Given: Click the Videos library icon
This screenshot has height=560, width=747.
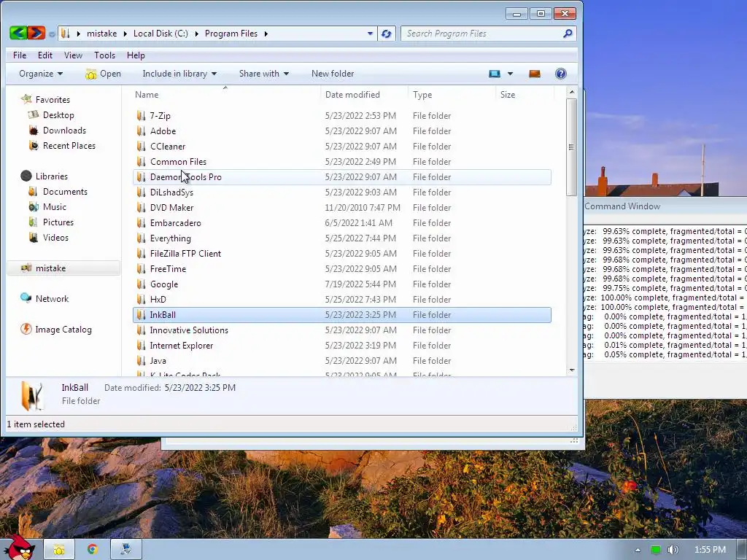Looking at the screenshot, I should click(x=34, y=237).
